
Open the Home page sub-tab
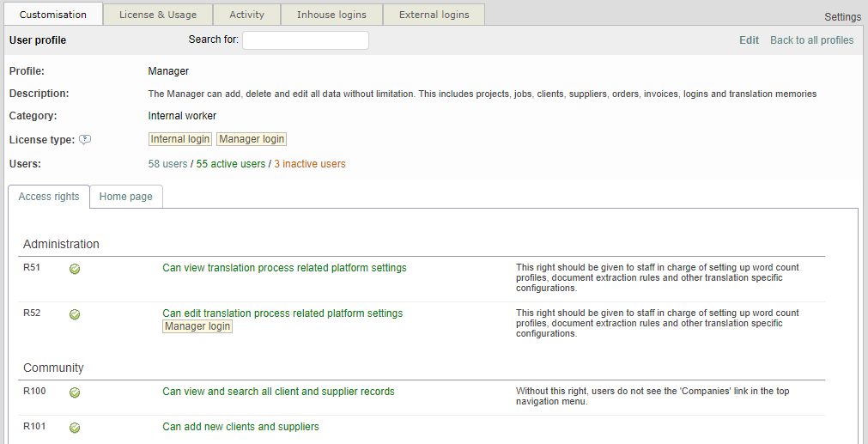[126, 197]
